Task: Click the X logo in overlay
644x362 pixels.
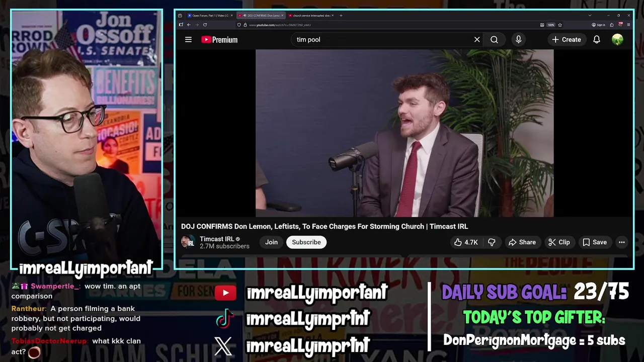Action: coord(223,345)
